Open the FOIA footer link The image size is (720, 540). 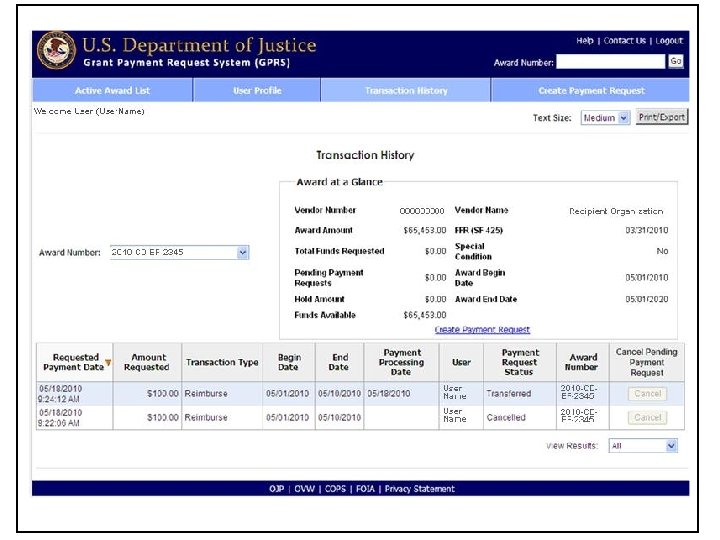(x=365, y=489)
